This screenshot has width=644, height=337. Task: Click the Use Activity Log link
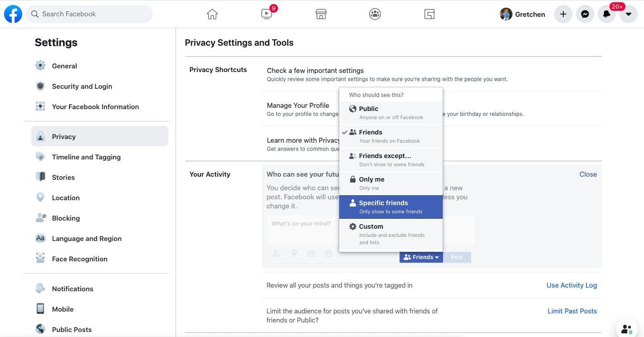[x=571, y=285]
